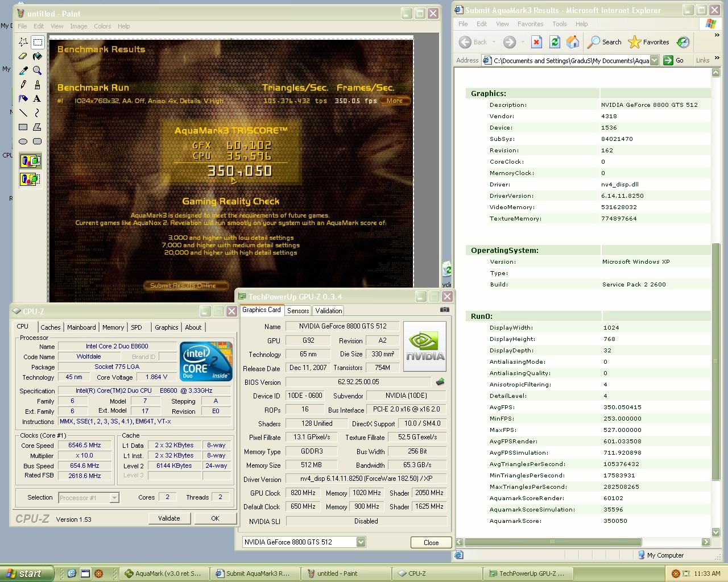Click the Go button in IE address bar
This screenshot has height=582, width=728.
click(674, 60)
